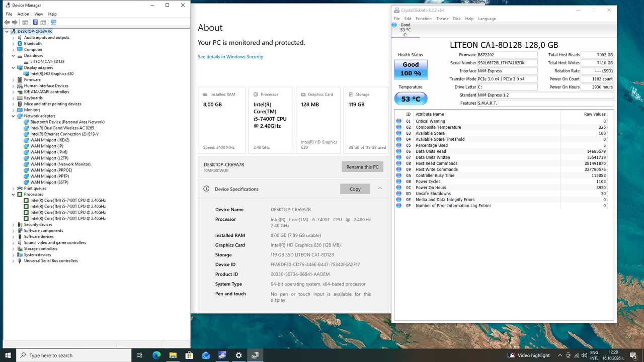Collapse the Network adapters node

13,116
